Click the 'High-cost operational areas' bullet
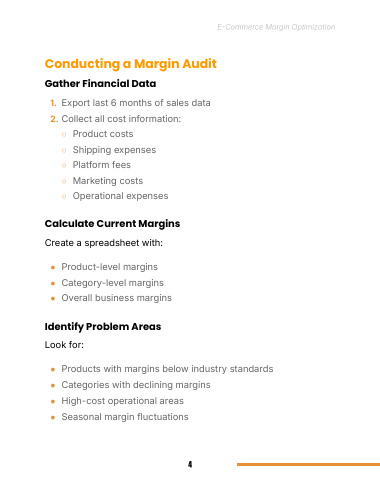Image resolution: width=380 pixels, height=492 pixels. coord(122,401)
